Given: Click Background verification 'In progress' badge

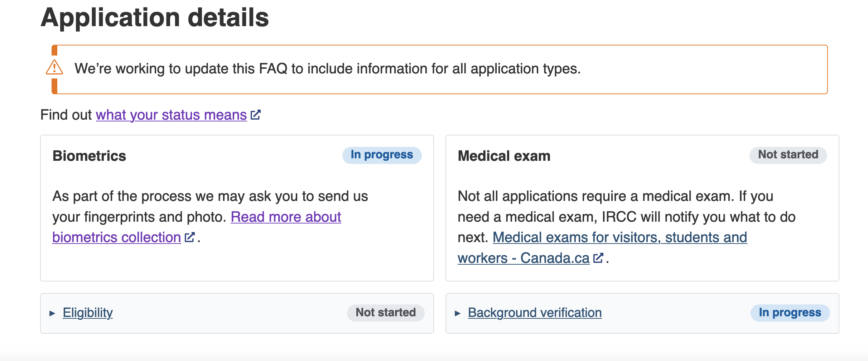Looking at the screenshot, I should point(790,313).
